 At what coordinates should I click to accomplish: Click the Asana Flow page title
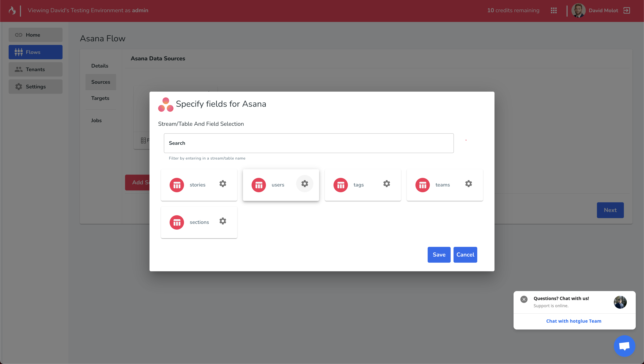[102, 38]
